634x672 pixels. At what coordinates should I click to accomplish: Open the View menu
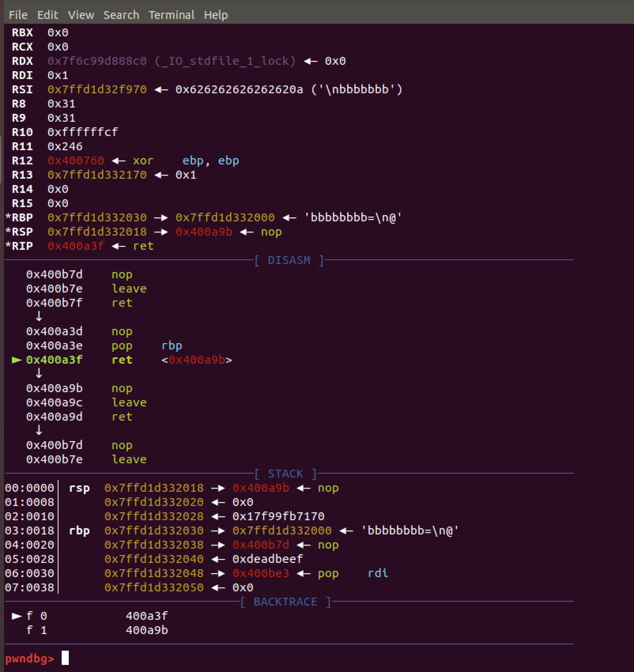pyautogui.click(x=81, y=15)
